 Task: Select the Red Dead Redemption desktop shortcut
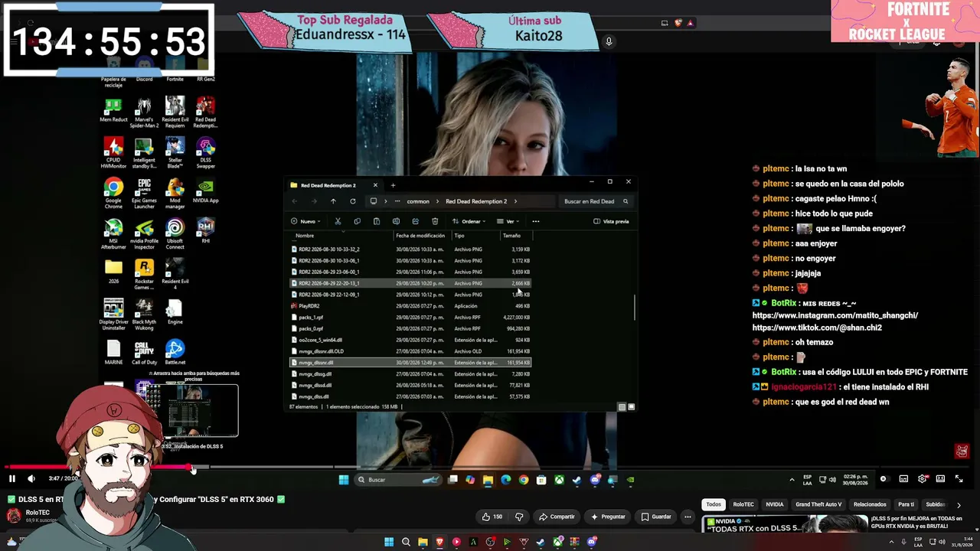point(205,112)
